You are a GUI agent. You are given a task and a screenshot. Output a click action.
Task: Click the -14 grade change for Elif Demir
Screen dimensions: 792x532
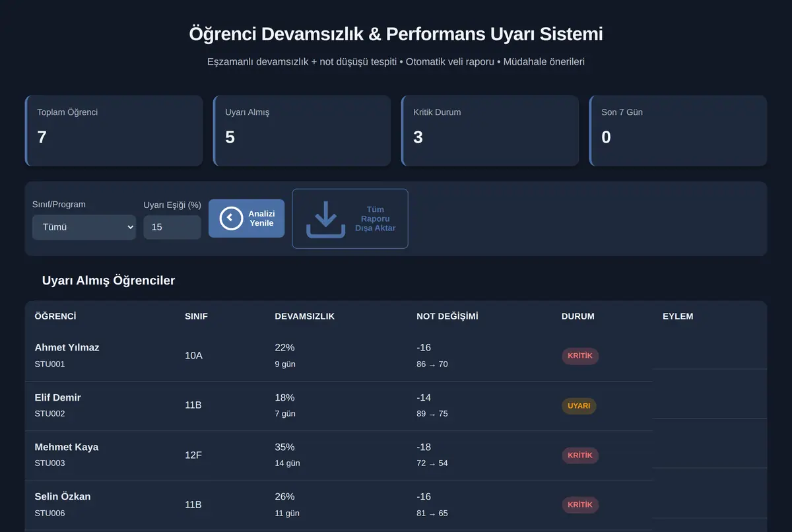point(424,397)
